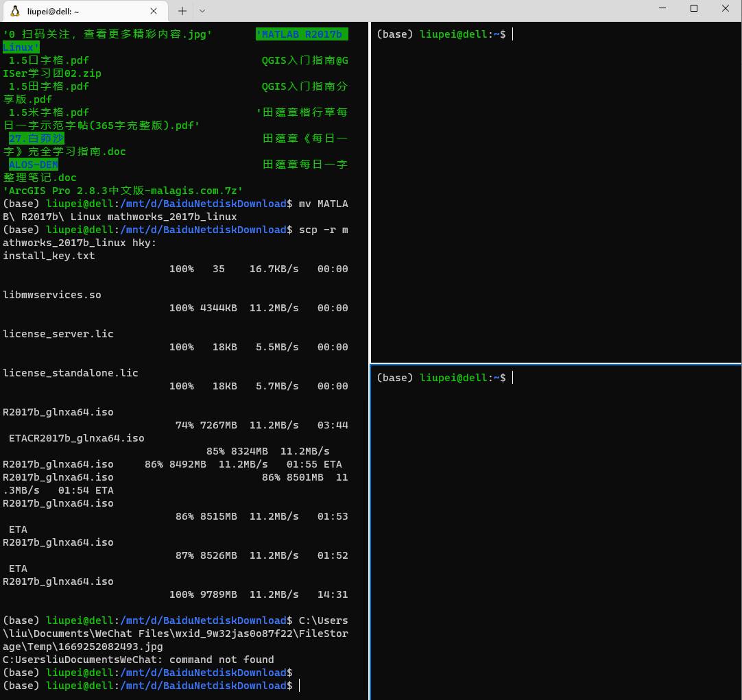This screenshot has height=700, width=742.
Task: Click the 5.7MB/s speed value
Action: (x=277, y=386)
